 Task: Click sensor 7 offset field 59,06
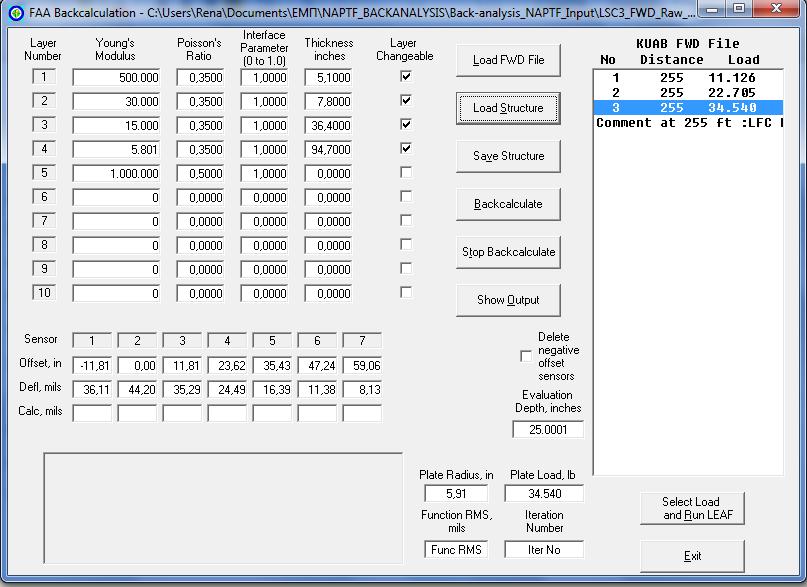pos(362,365)
